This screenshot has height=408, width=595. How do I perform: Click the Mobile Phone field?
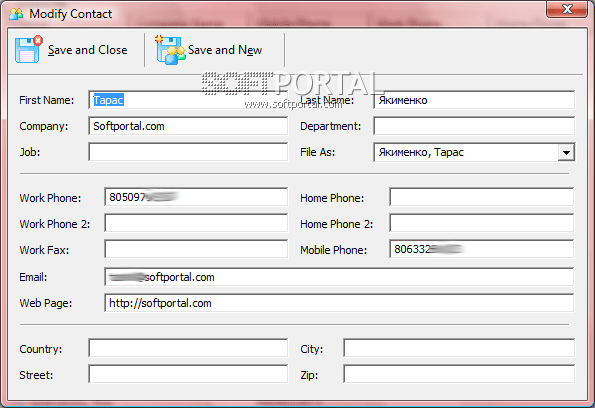[482, 249]
